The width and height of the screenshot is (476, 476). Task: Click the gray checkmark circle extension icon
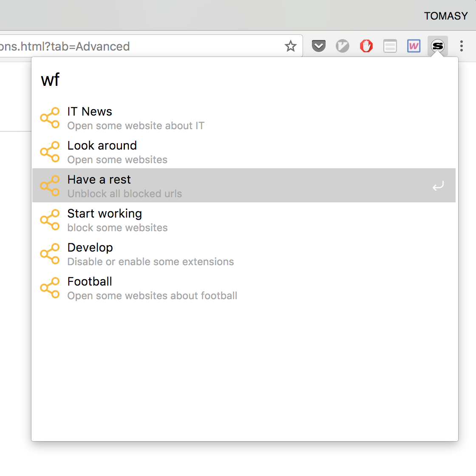click(343, 46)
